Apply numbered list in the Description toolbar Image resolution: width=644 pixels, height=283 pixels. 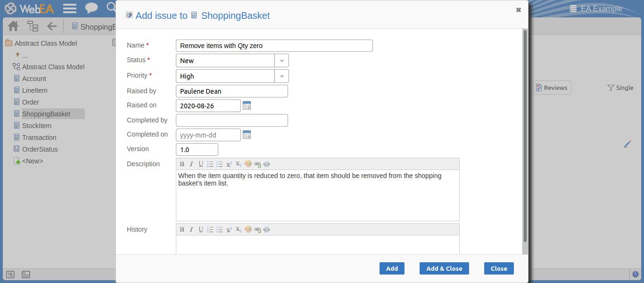(x=210, y=164)
